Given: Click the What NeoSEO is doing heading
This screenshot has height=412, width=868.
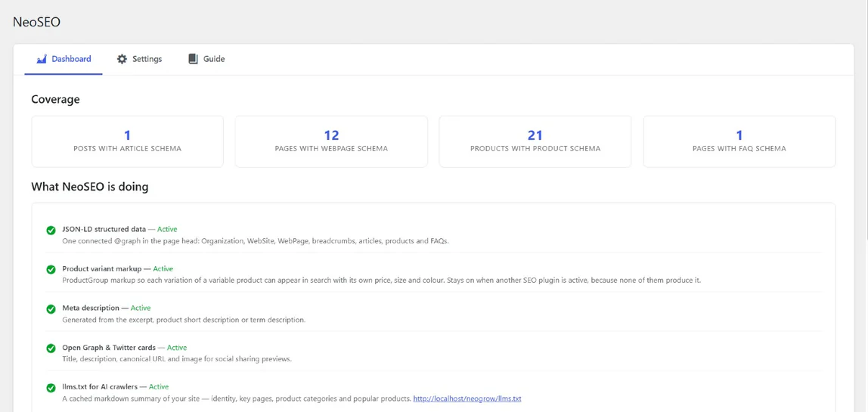Looking at the screenshot, I should coord(90,187).
